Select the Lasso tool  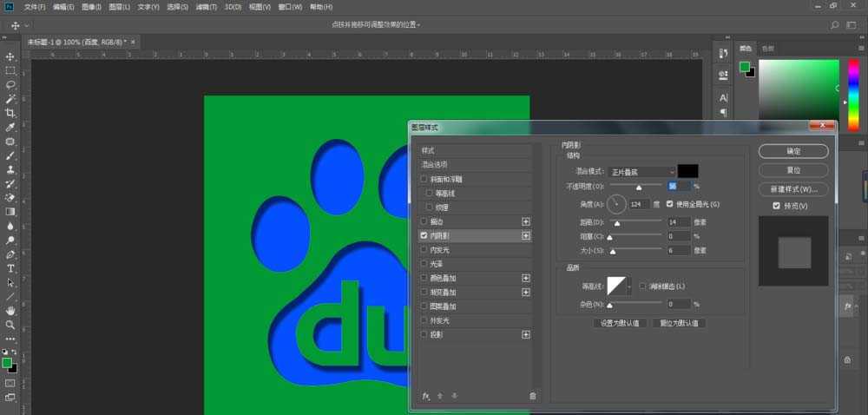[x=10, y=85]
